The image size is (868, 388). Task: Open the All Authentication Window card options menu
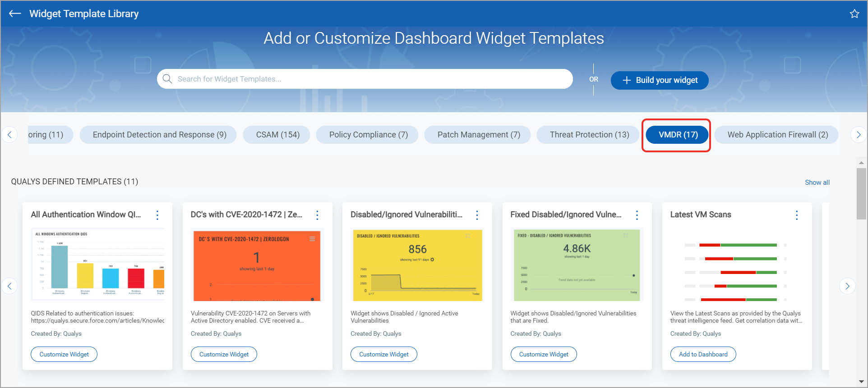[x=157, y=215]
